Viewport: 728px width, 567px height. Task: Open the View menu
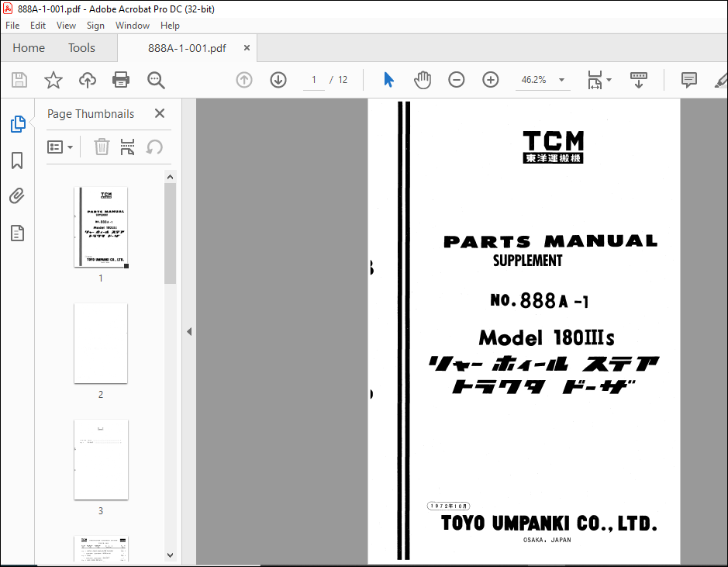[66, 26]
